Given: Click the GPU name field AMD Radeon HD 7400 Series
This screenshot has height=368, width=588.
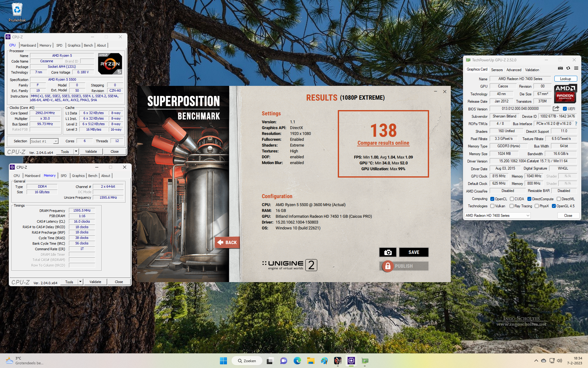Looking at the screenshot, I should [520, 79].
